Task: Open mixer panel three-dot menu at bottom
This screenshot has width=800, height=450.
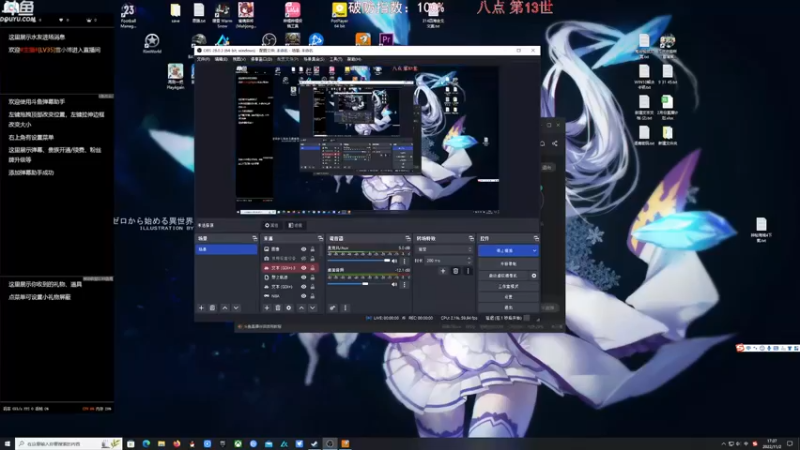Action: (x=345, y=308)
